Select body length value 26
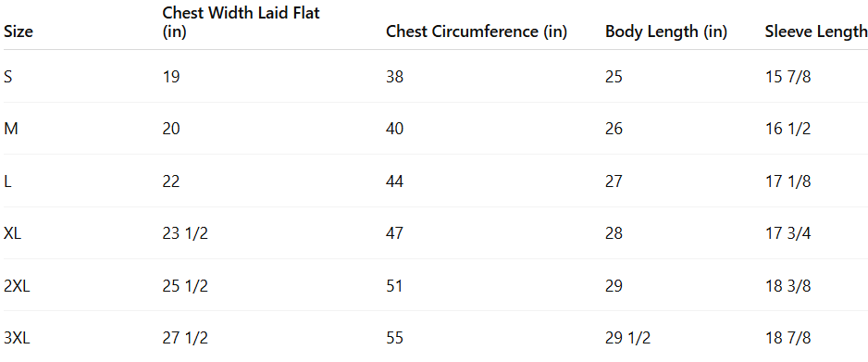 614,129
